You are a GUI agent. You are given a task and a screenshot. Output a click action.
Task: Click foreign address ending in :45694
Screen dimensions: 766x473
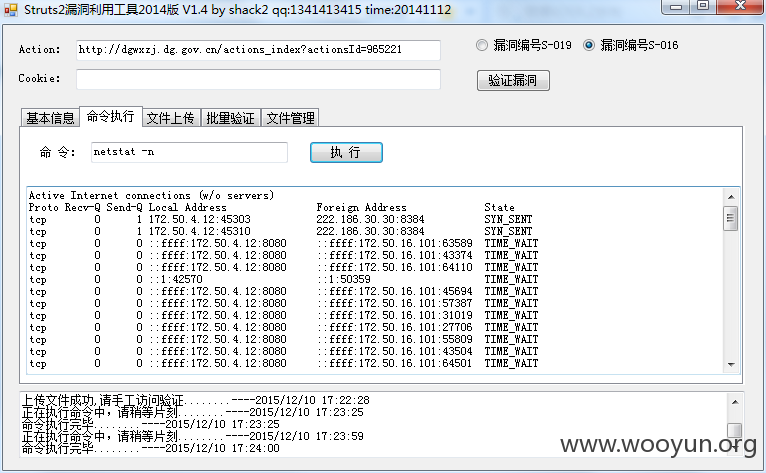click(x=395, y=291)
